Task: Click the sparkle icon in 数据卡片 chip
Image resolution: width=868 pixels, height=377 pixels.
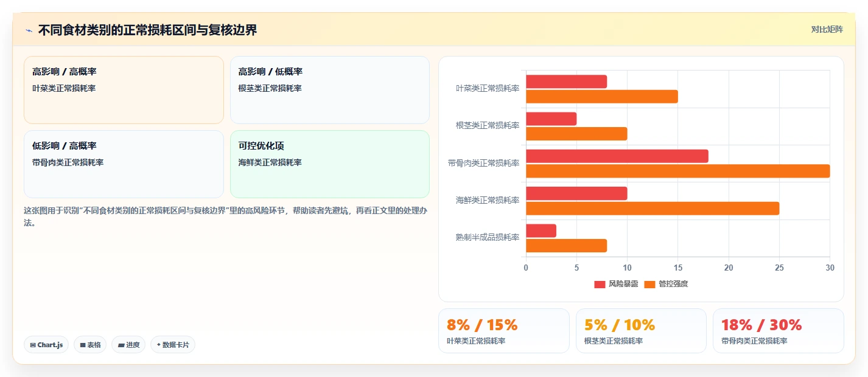Action: pyautogui.click(x=159, y=345)
